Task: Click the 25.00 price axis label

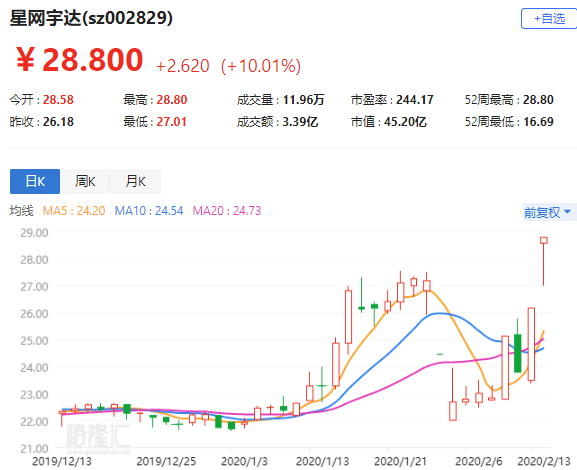Action: coord(34,340)
